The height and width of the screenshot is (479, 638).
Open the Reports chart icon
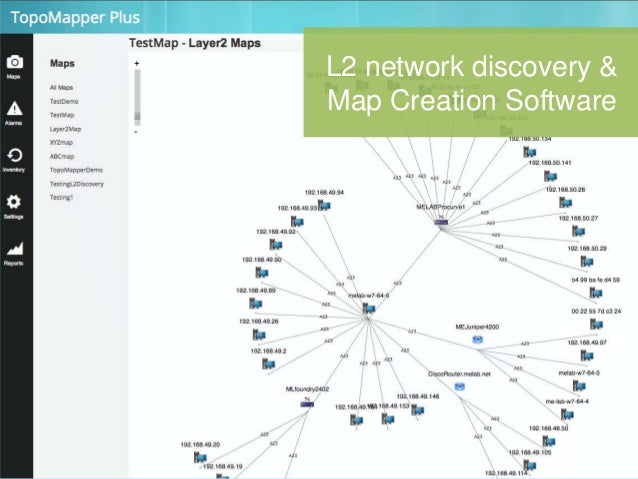point(15,249)
